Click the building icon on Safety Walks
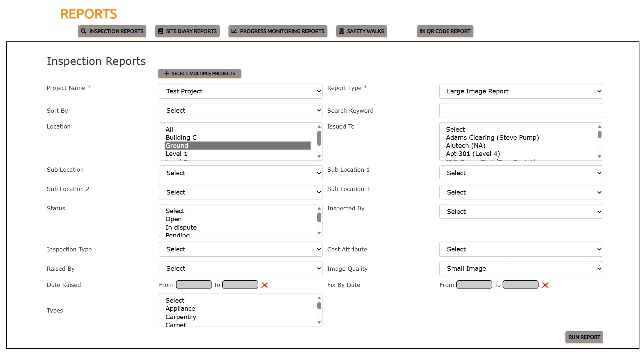Image resolution: width=644 pixels, height=355 pixels. click(x=341, y=31)
